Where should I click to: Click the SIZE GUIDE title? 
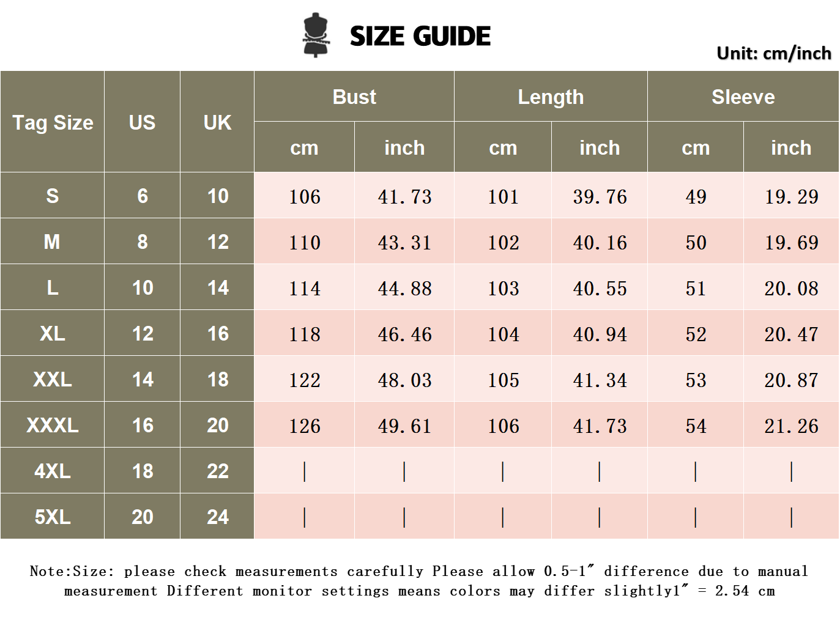point(420,36)
